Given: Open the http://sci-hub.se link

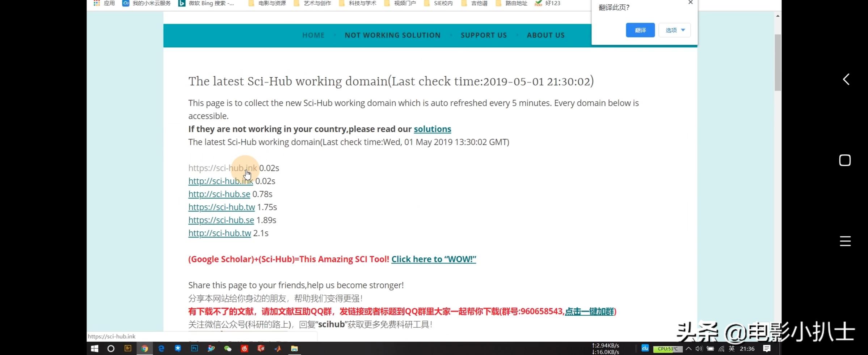Looking at the screenshot, I should 219,194.
